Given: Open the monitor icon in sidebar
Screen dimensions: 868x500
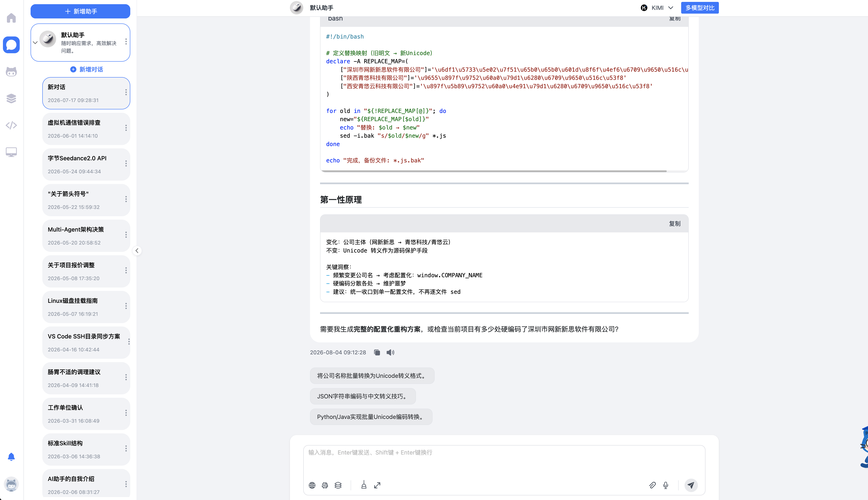Looking at the screenshot, I should (x=11, y=152).
